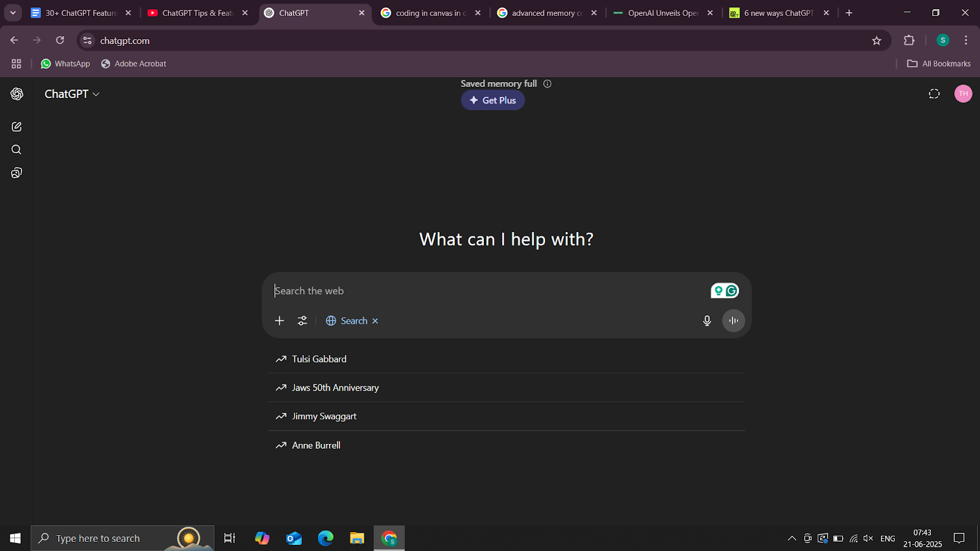Open the WhatsApp bookmark
Viewport: 980px width, 551px height.
[66, 64]
